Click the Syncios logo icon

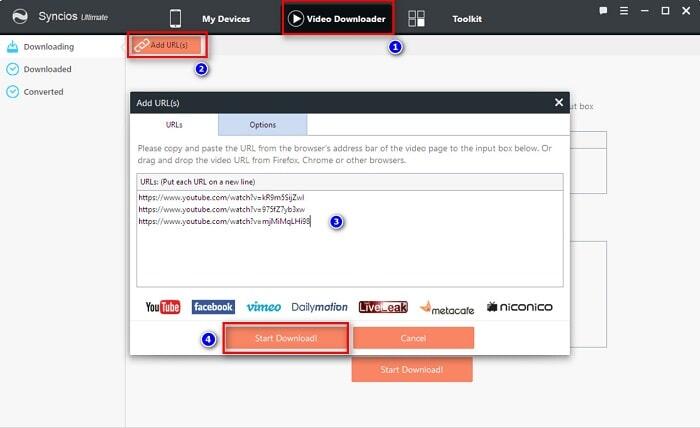17,18
